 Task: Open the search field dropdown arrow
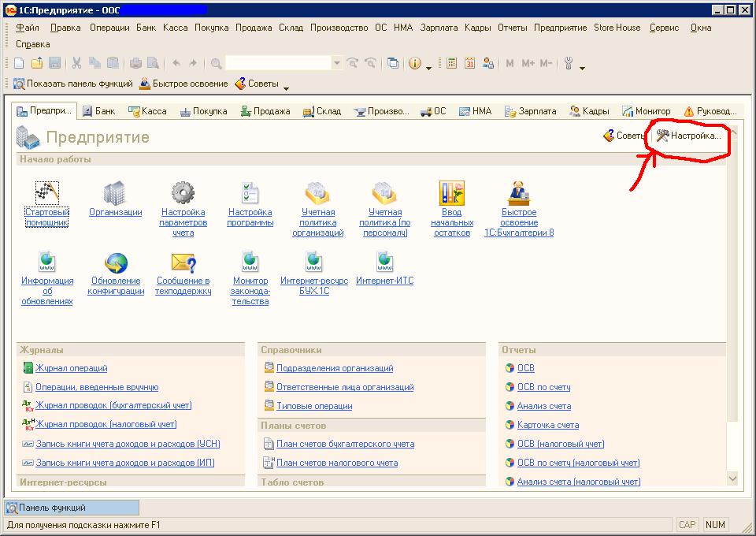[337, 63]
